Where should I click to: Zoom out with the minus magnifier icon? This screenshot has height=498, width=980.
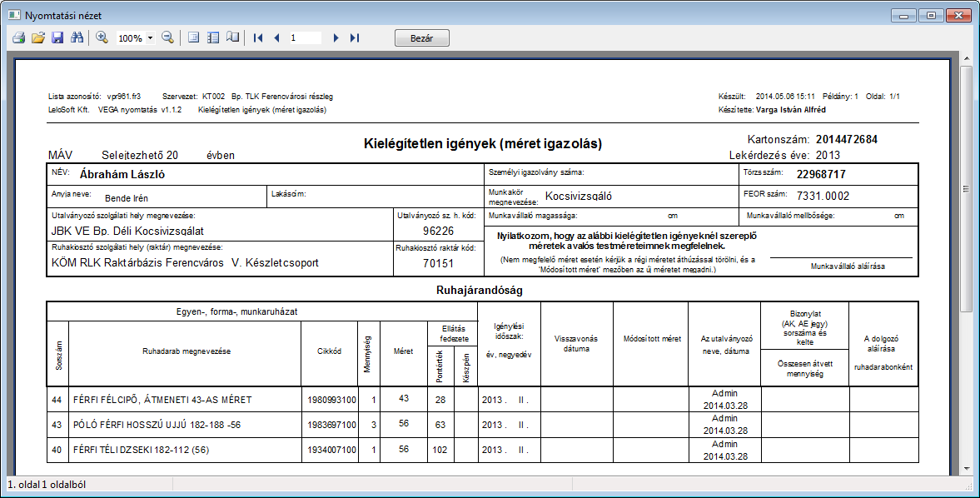(x=167, y=37)
